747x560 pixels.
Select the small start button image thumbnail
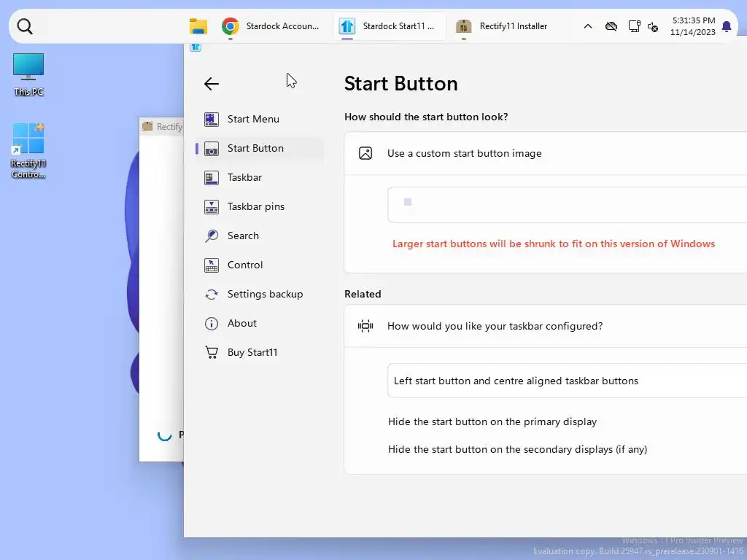coord(408,202)
